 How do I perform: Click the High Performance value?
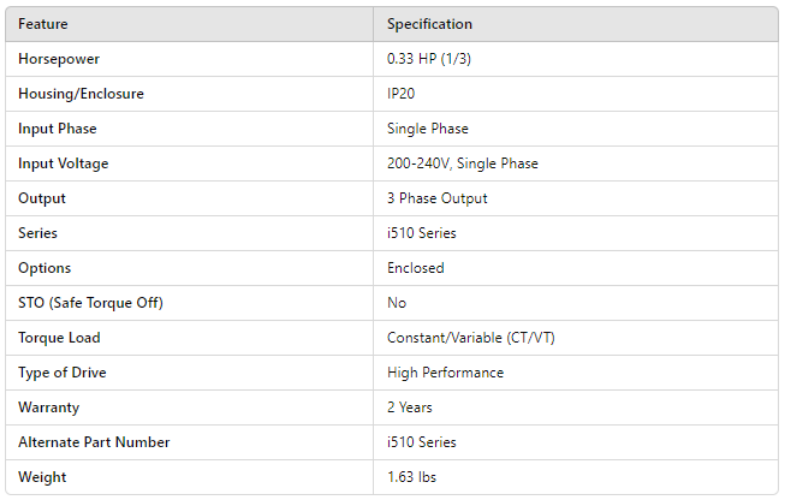pos(445,373)
